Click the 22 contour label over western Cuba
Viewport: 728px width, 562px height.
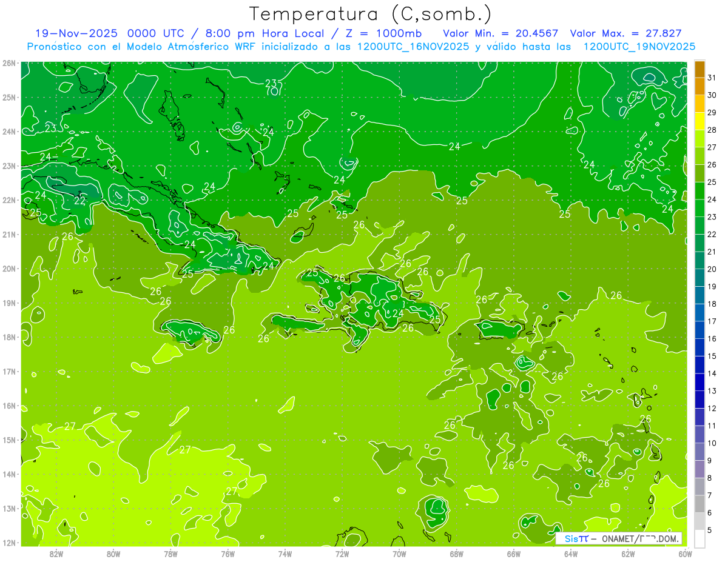pyautogui.click(x=79, y=201)
